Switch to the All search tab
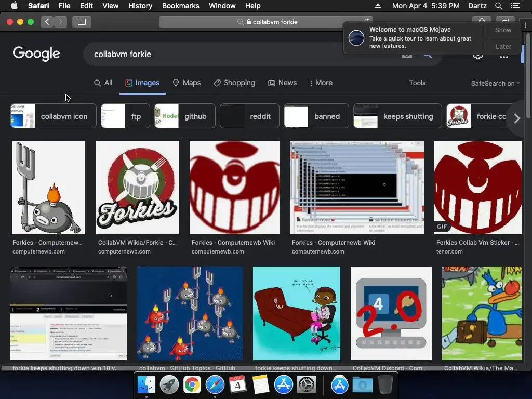The image size is (532, 399). (103, 83)
